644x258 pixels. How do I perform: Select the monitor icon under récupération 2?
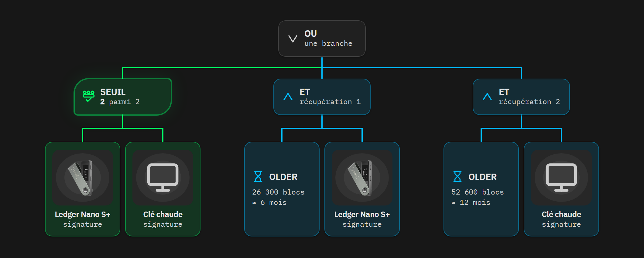coord(561,178)
